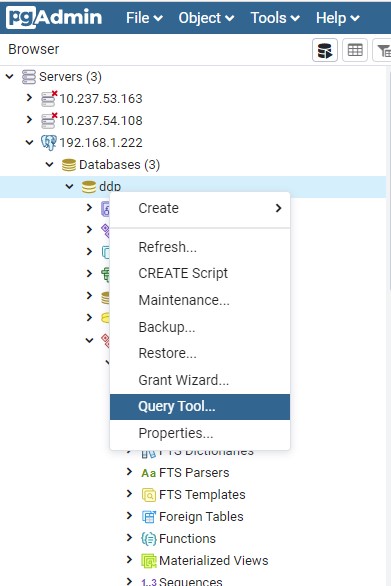This screenshot has height=586, width=391.
Task: Select server 192.168.1.222 label
Action: (x=101, y=142)
